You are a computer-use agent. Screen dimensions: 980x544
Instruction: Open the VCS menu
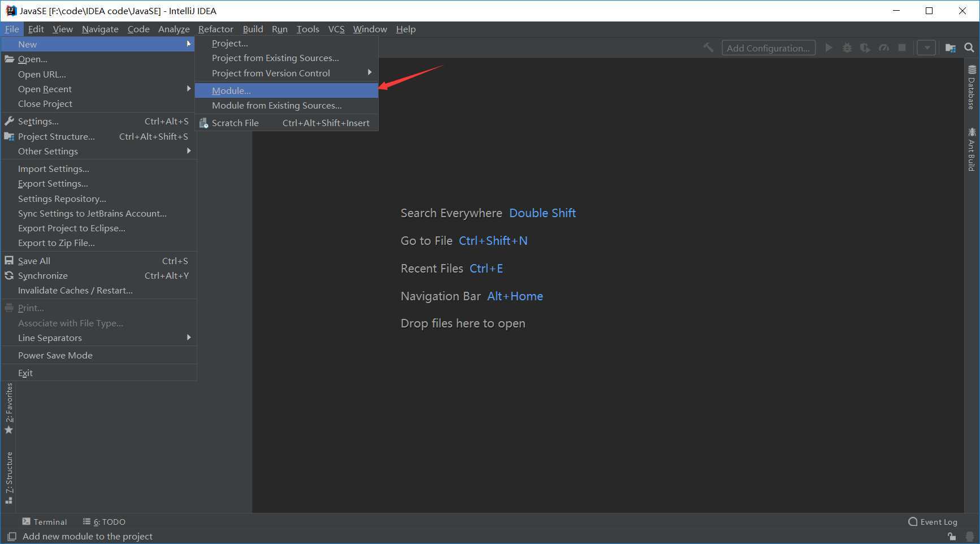point(336,29)
